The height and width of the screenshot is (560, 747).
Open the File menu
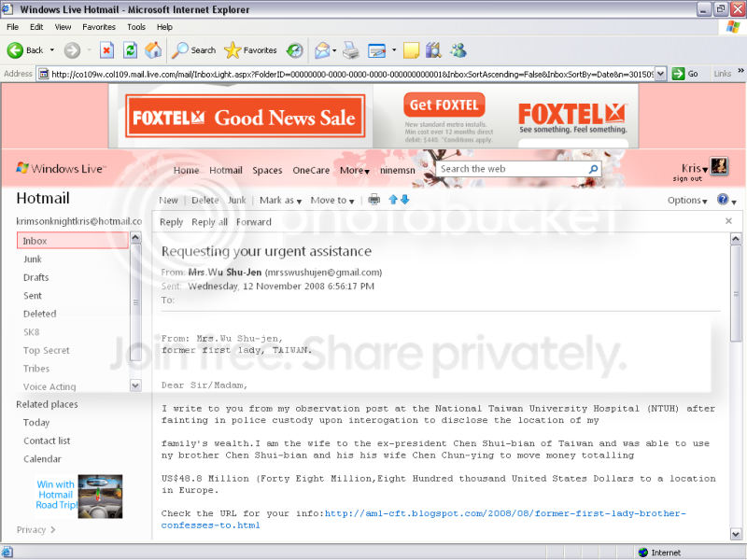(x=13, y=27)
